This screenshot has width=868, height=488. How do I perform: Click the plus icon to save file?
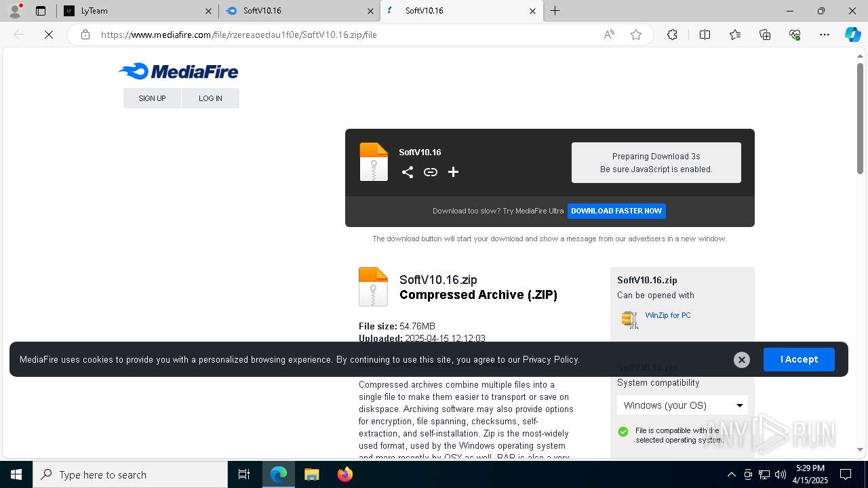click(x=453, y=172)
